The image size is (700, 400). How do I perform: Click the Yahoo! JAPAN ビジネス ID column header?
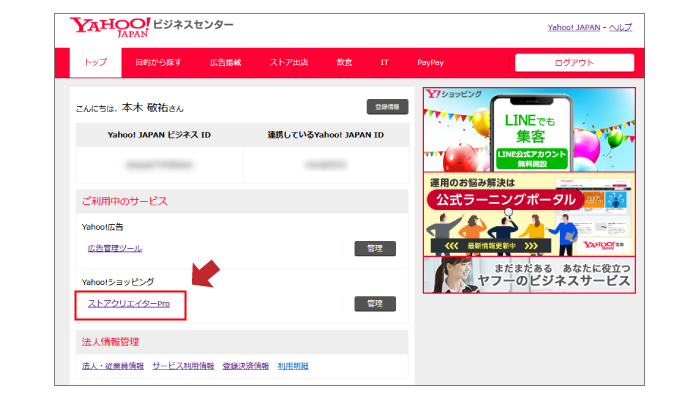tap(159, 135)
